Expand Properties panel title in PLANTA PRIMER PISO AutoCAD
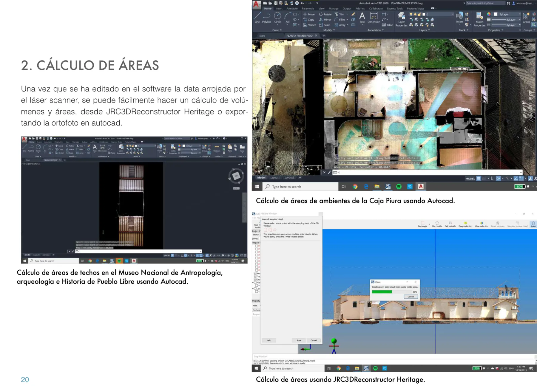The image size is (537, 392). click(496, 30)
